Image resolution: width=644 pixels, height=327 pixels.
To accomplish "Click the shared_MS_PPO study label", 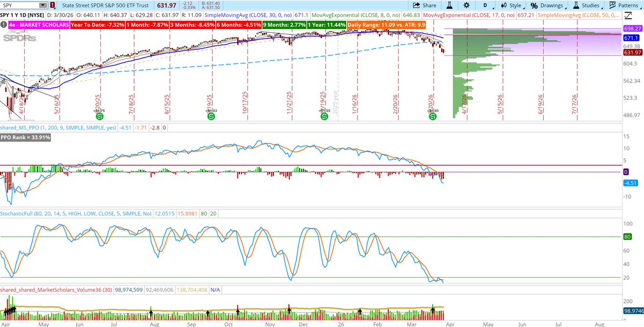I will [57, 128].
